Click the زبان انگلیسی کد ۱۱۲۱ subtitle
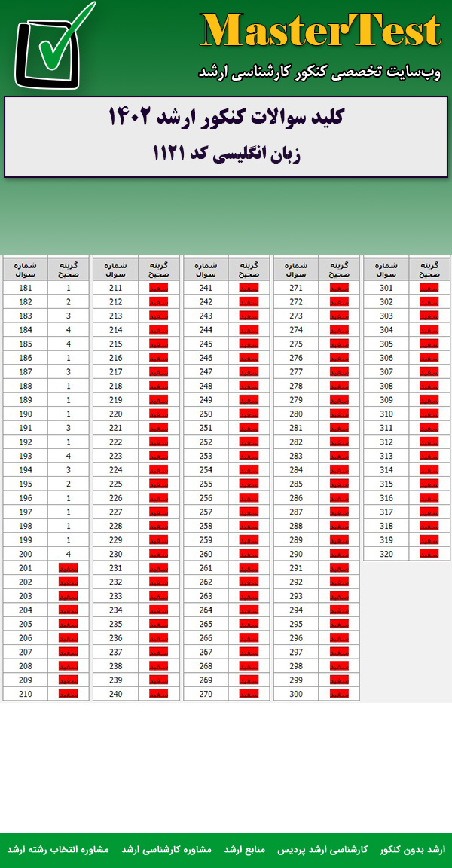Screen dimensions: 452x868 pyautogui.click(x=226, y=153)
